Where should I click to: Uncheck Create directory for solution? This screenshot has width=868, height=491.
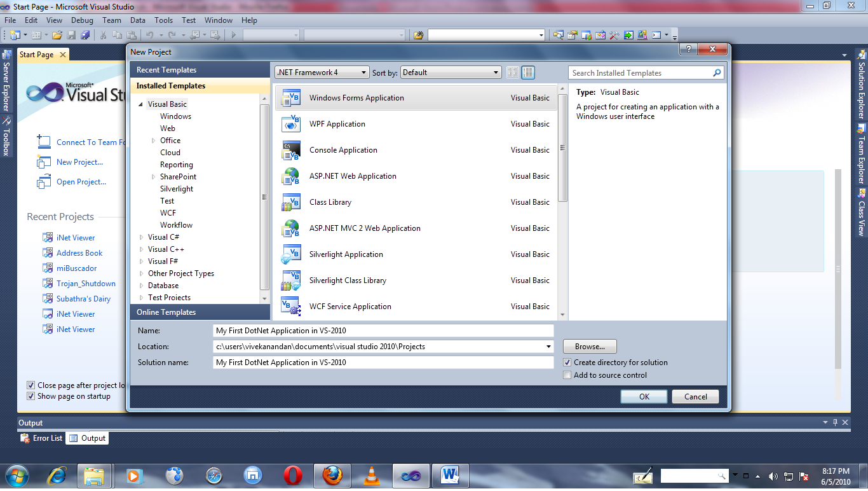(x=567, y=362)
